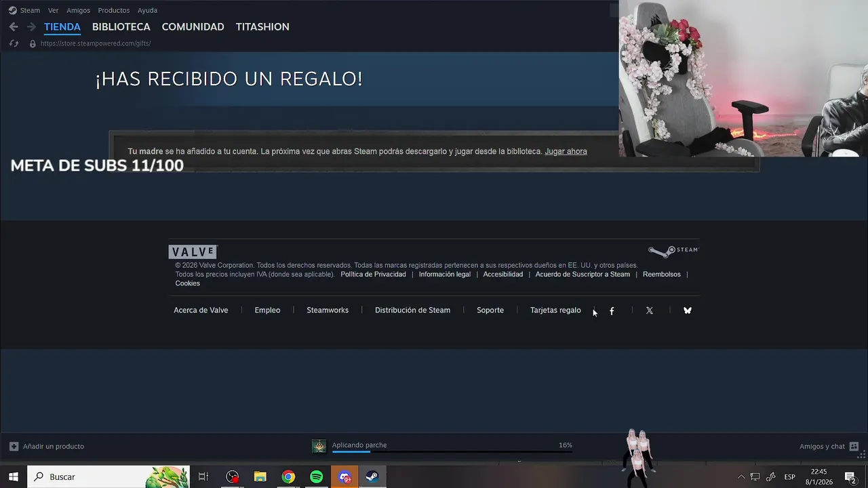The height and width of the screenshot is (488, 868).
Task: Open Distribución de Steam link
Action: (412, 310)
